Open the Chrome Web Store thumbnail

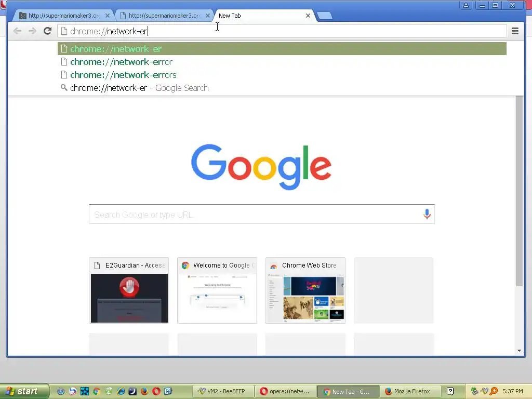click(x=305, y=290)
